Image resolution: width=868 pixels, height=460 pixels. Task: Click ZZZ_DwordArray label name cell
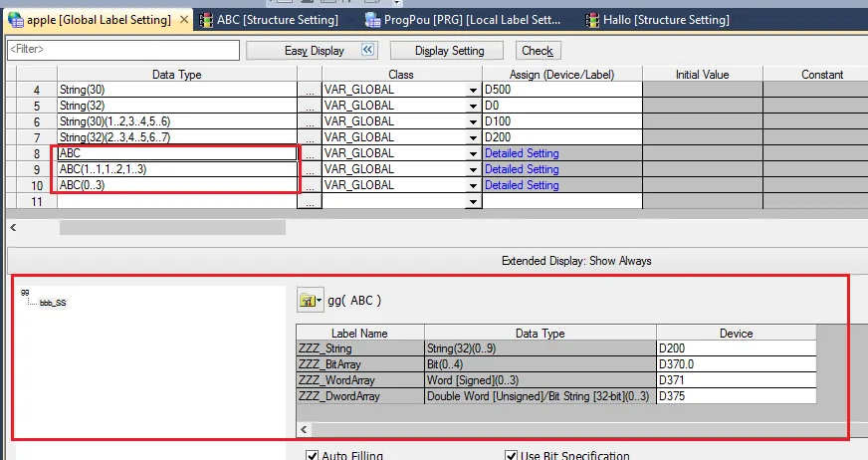click(x=360, y=396)
